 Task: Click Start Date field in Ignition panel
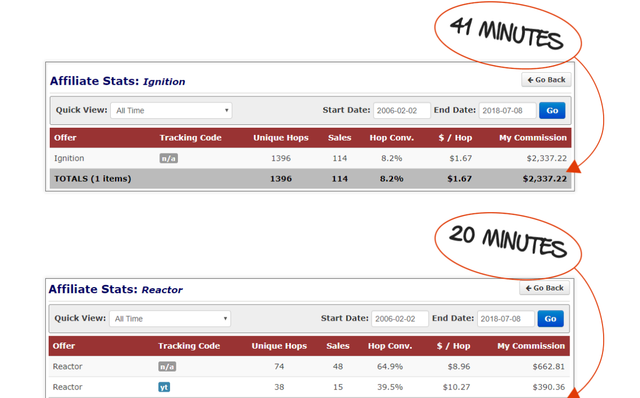[402, 111]
